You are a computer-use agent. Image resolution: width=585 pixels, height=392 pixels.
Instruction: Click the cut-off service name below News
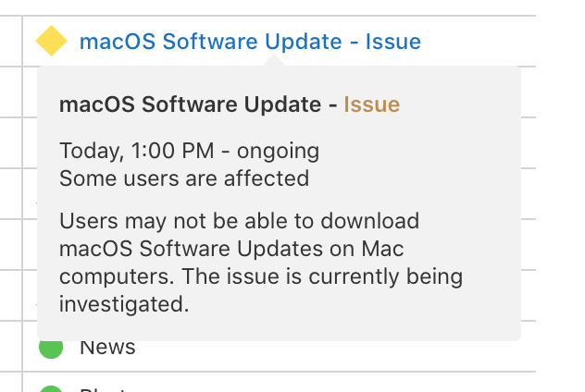104,389
